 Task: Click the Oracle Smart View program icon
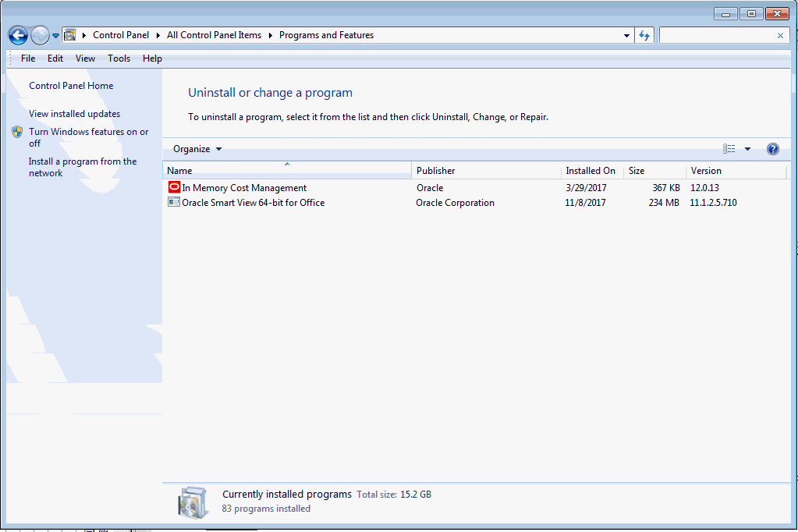173,202
